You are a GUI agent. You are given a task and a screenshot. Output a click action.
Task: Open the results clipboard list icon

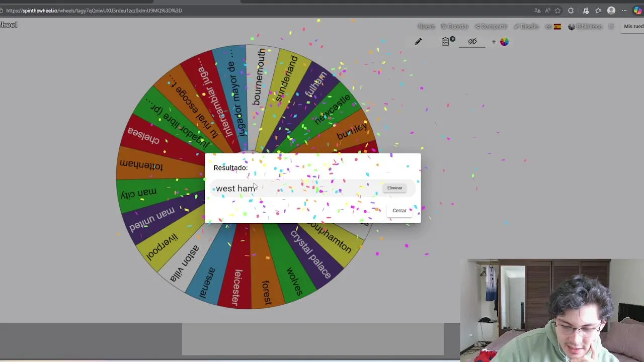click(446, 41)
